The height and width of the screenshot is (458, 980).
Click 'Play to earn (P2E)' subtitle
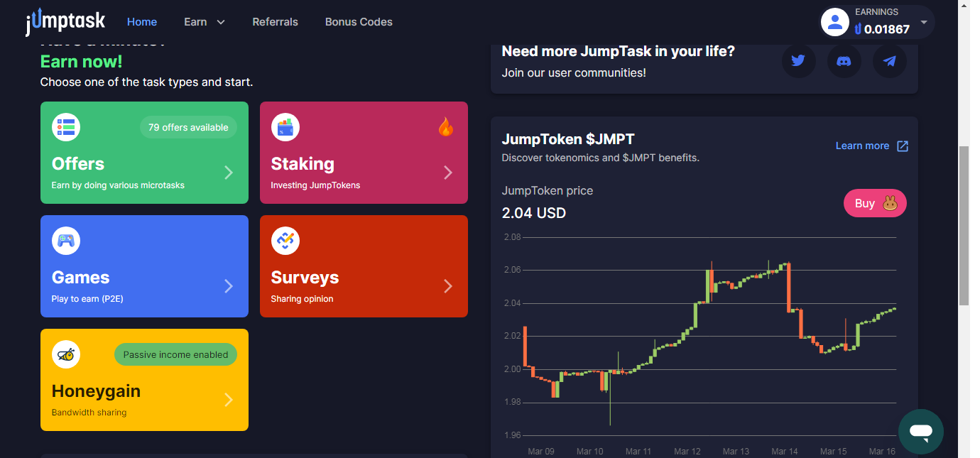click(87, 299)
